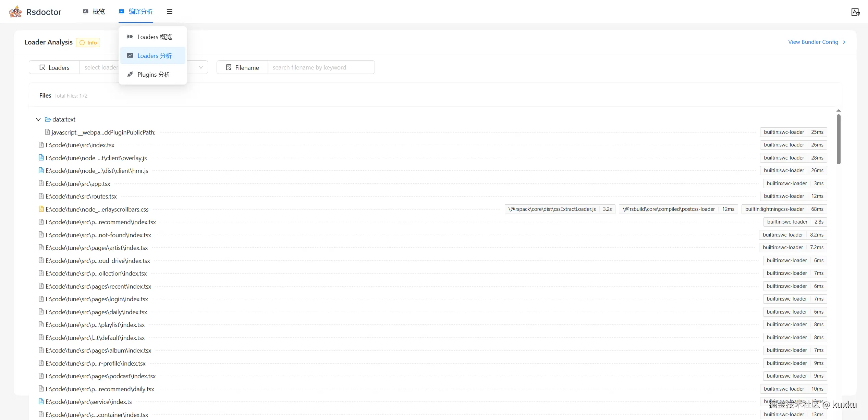The image size is (868, 420).
Task: Select E:\code\tune\src\routes.tsx file row
Action: 81,196
